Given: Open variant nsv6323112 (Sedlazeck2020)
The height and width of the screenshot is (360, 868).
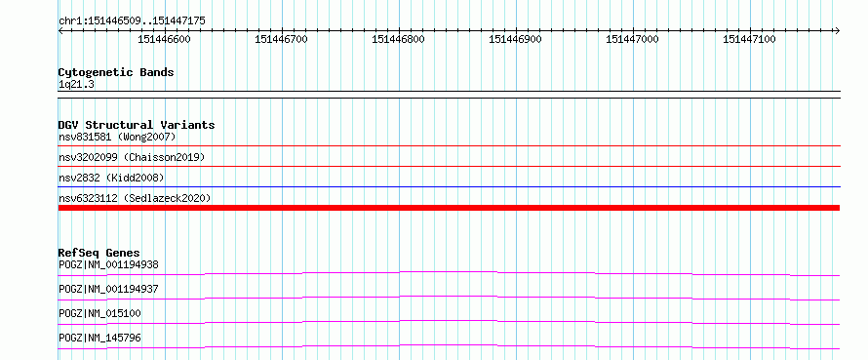Looking at the screenshot, I should pyautogui.click(x=135, y=198).
